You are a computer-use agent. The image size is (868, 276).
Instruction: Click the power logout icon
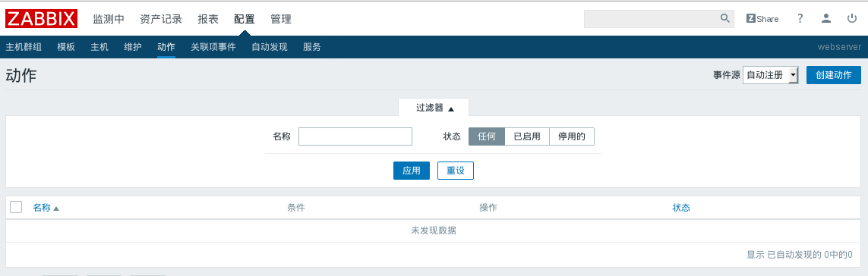852,18
